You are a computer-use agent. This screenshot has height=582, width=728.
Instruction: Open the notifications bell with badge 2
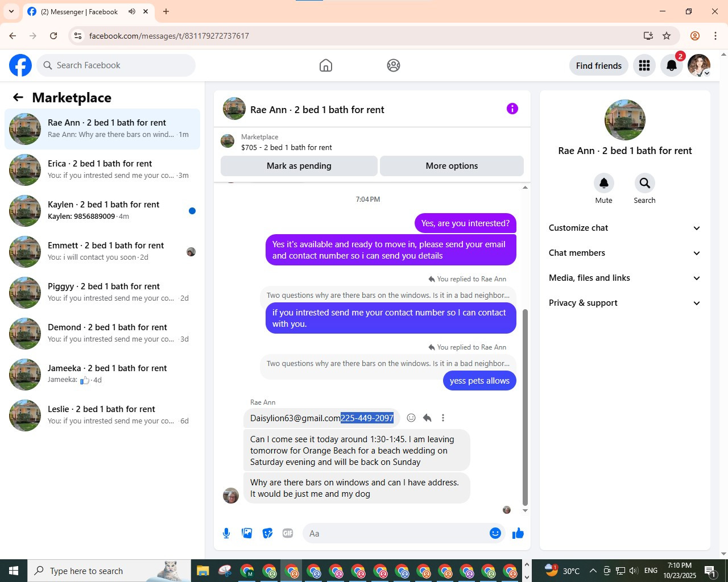[x=672, y=65]
